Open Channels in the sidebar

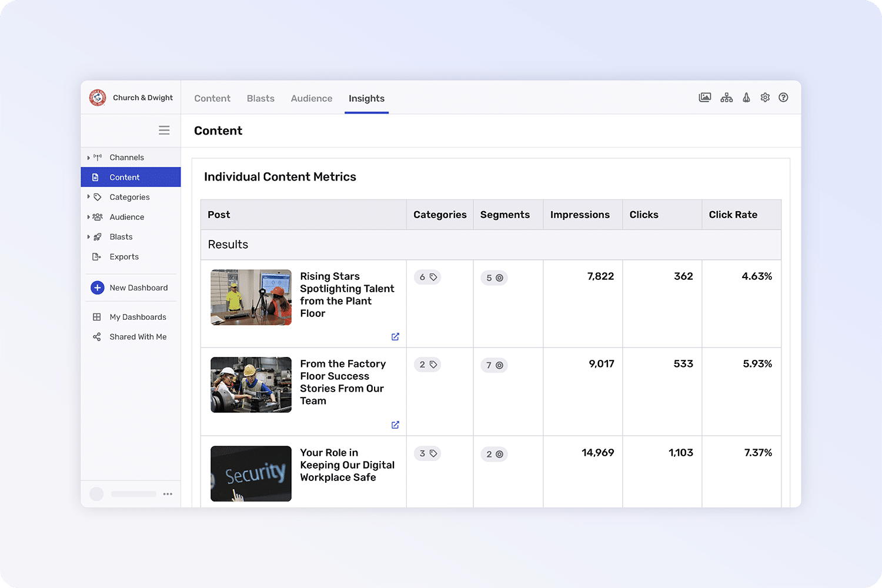[x=131, y=158]
